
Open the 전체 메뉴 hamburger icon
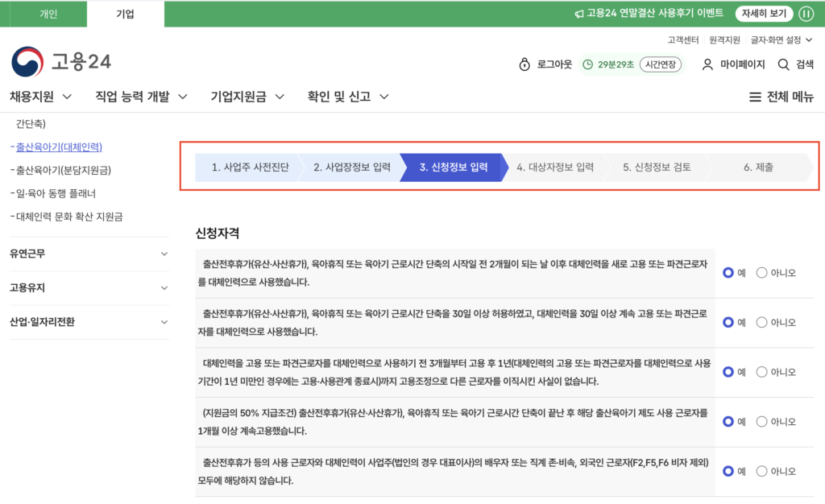tap(755, 97)
